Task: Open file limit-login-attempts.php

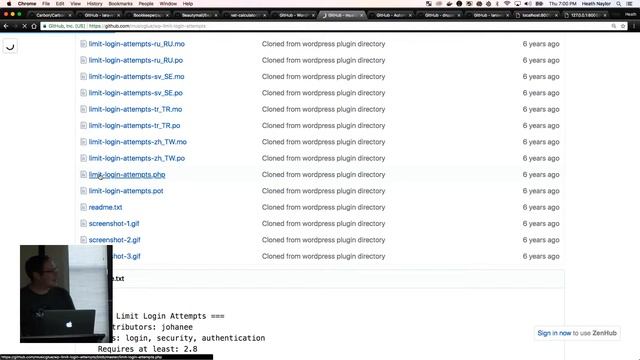Action: (127, 174)
